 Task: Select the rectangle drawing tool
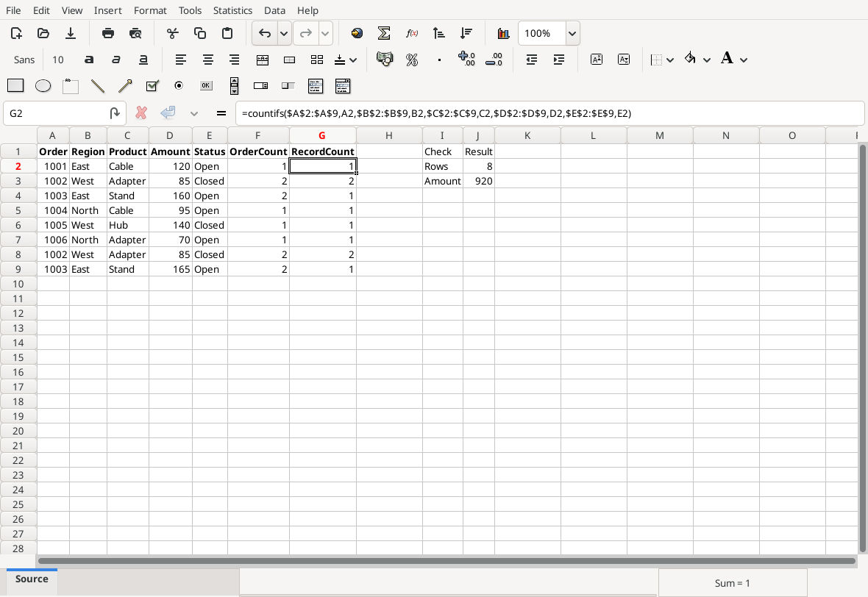(x=15, y=86)
